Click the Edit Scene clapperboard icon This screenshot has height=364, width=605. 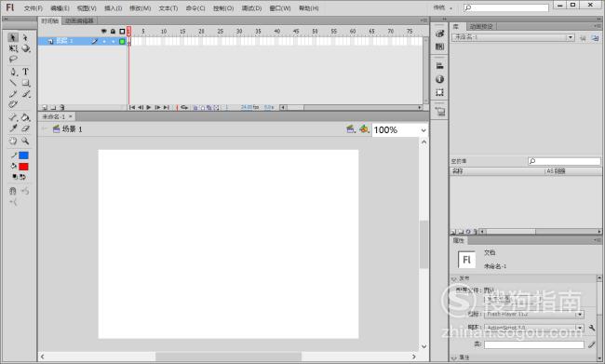click(350, 129)
